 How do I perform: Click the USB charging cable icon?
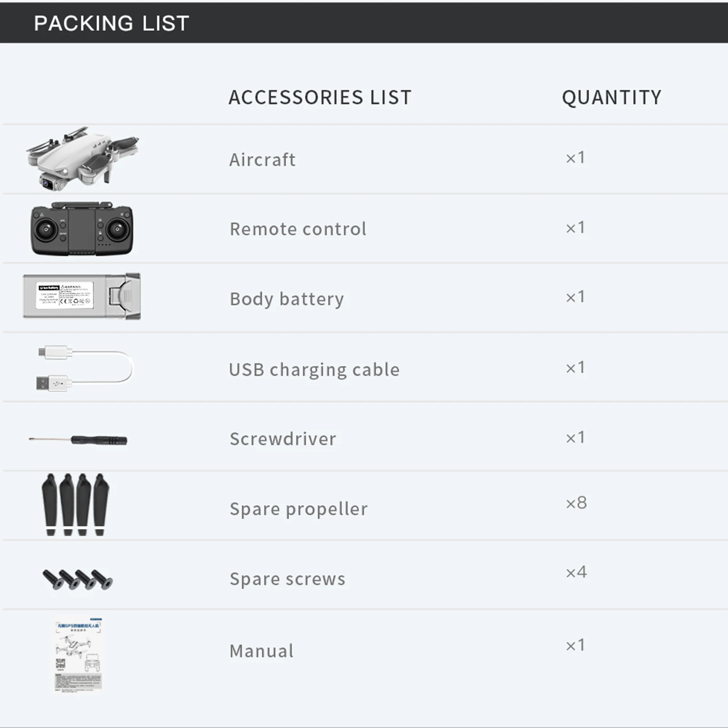click(85, 369)
